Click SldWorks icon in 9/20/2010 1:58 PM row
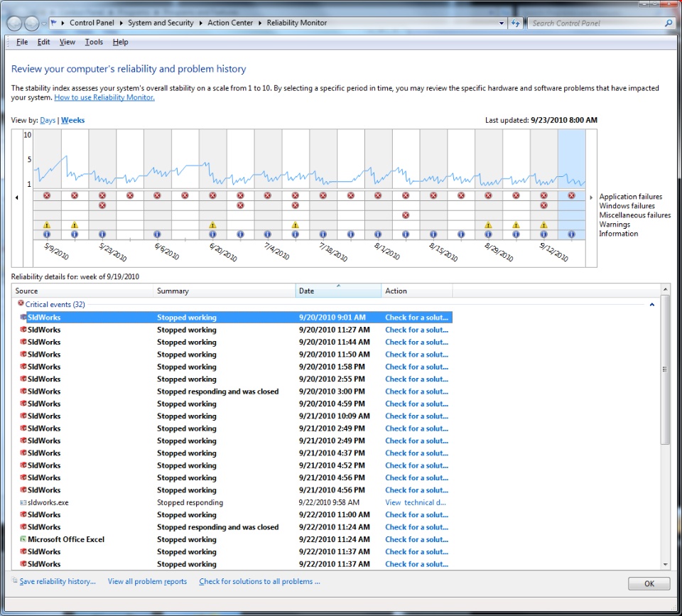This screenshot has width=682, height=616. (23, 367)
